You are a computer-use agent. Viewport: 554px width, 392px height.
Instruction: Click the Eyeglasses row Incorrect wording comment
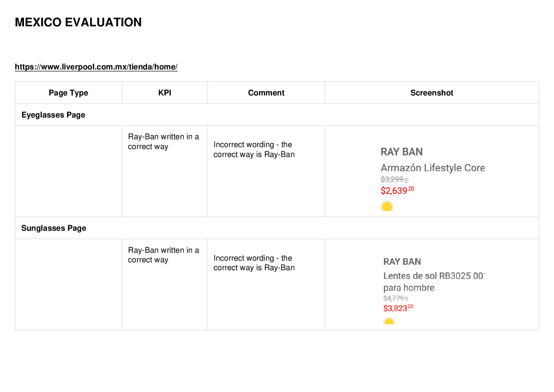coord(254,149)
